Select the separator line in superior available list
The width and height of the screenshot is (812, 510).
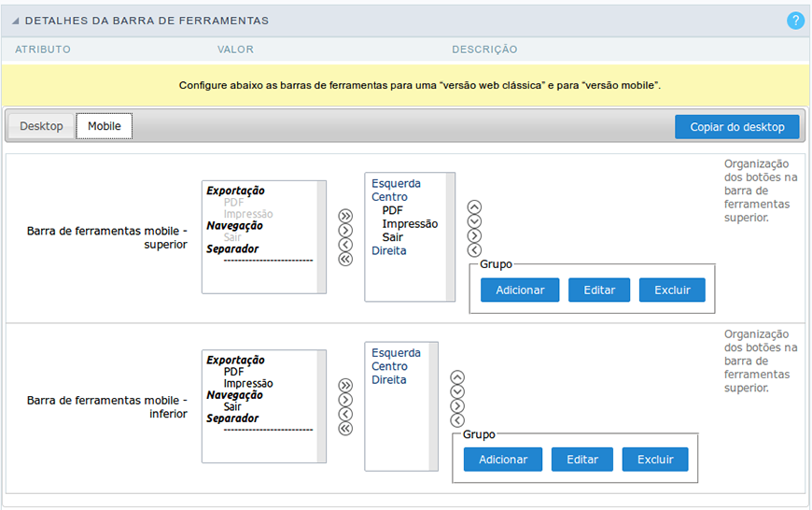[268, 261]
